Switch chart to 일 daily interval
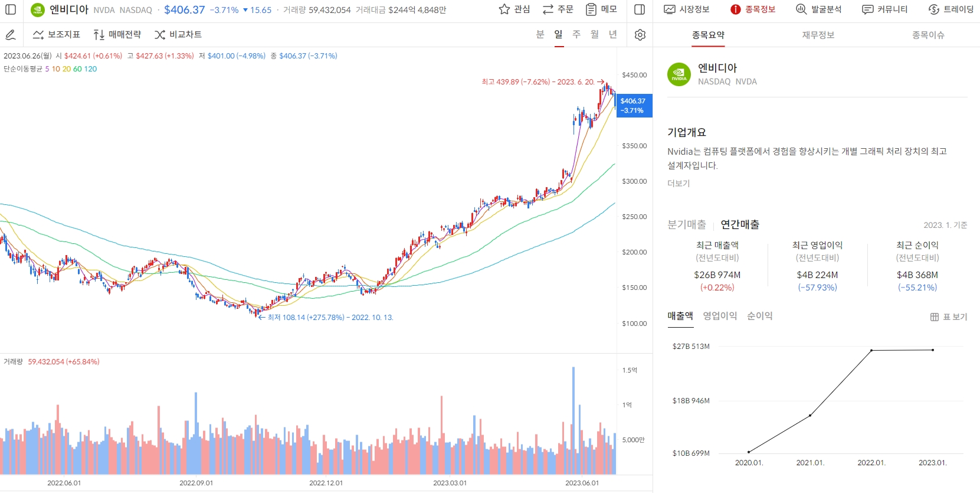The width and height of the screenshot is (980, 493). click(558, 34)
